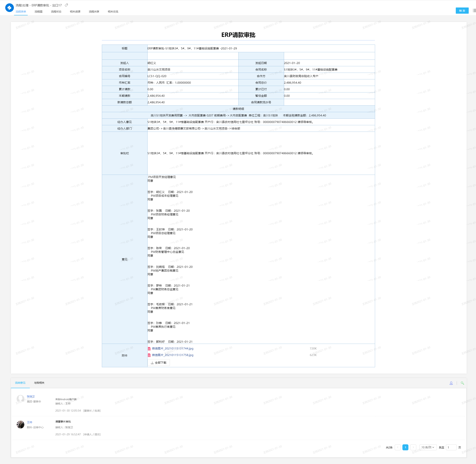Go to the next comments page arrow
Viewport: 476px width, 464px height.
pyautogui.click(x=413, y=447)
